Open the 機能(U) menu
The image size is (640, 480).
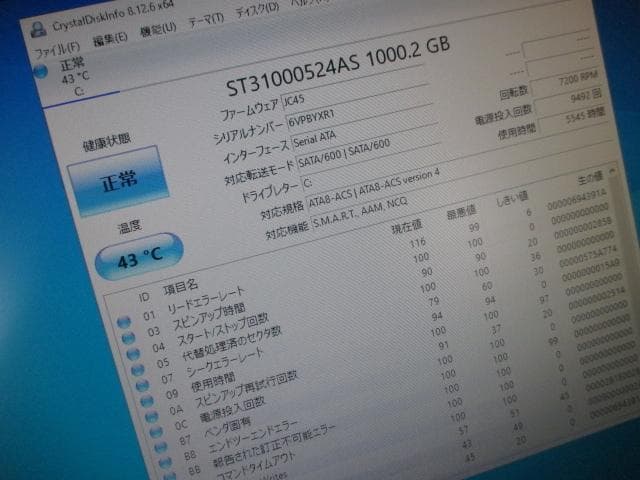[158, 29]
